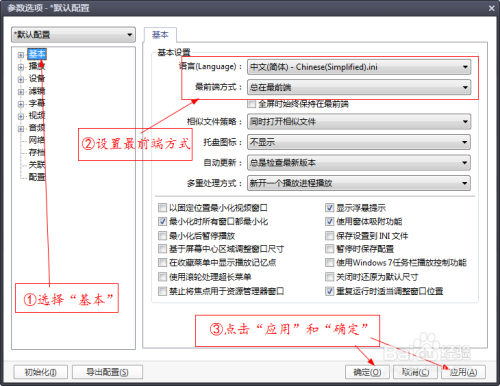Select 播放 in the settings tree

pos(37,66)
